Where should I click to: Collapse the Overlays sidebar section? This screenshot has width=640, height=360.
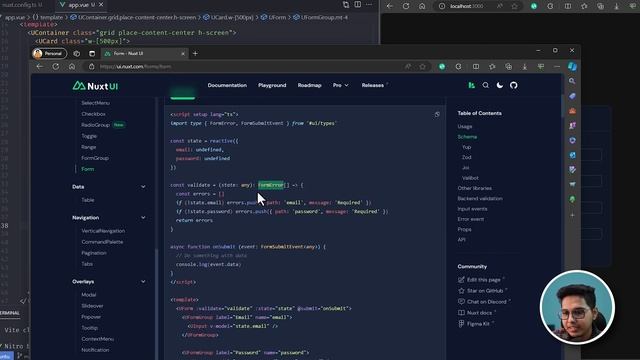coord(143,282)
